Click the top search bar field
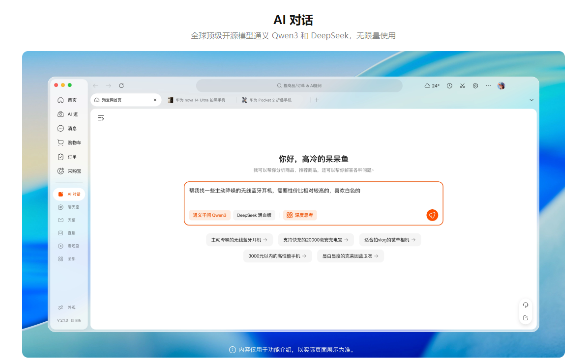The image size is (588, 364). coord(299,85)
